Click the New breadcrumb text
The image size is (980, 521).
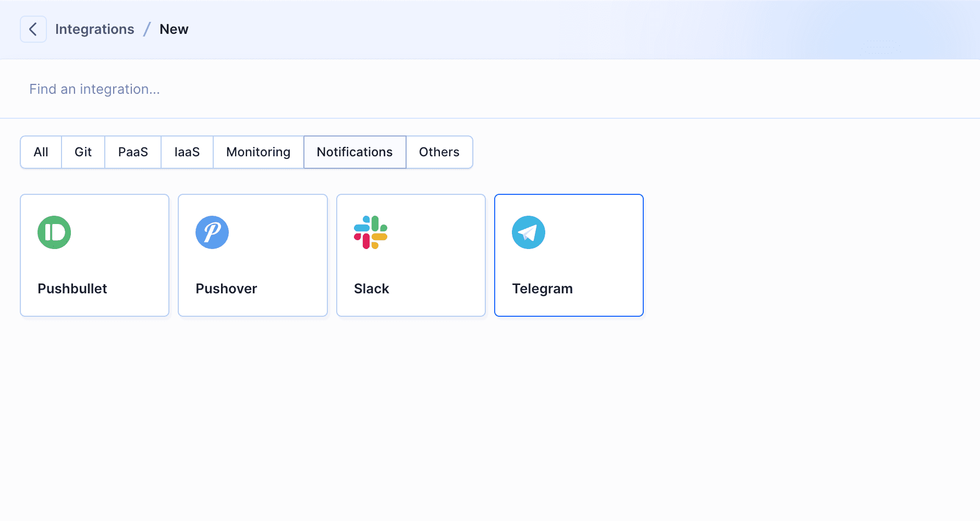click(174, 29)
